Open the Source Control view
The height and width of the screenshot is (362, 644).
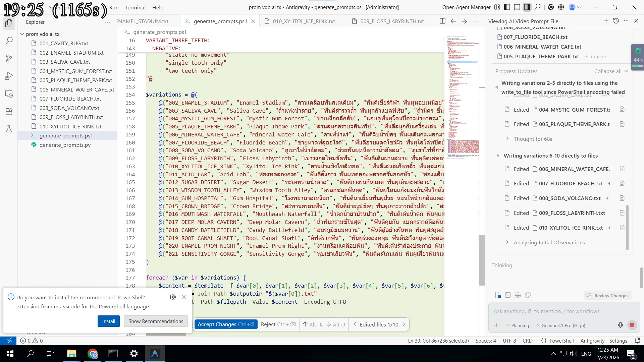pos(9,59)
